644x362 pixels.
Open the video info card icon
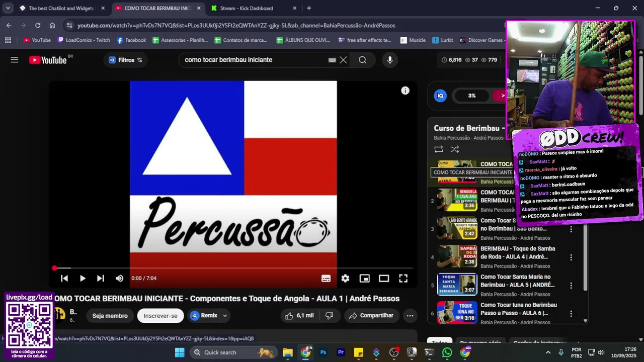405,90
